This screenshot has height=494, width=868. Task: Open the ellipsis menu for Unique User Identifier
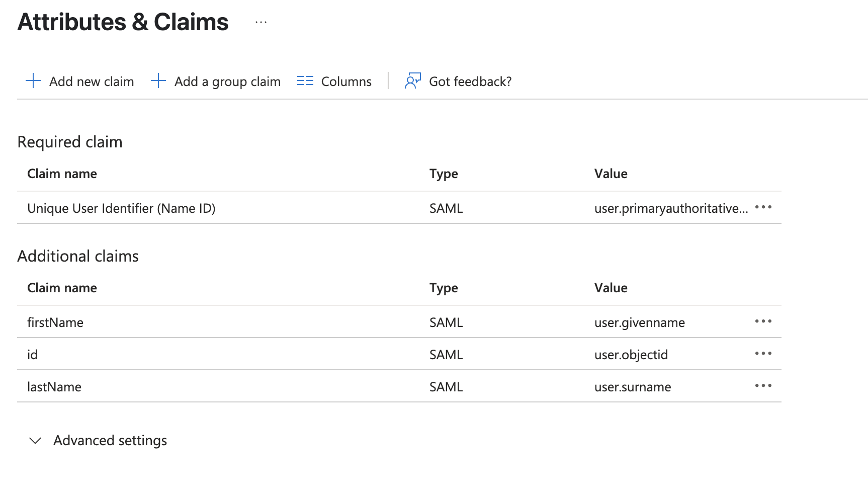[x=763, y=207]
